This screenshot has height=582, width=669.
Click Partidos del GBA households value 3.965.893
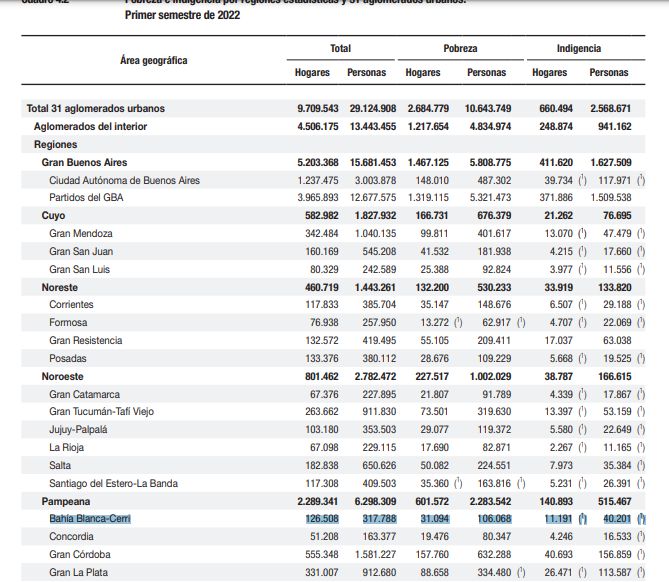point(318,198)
